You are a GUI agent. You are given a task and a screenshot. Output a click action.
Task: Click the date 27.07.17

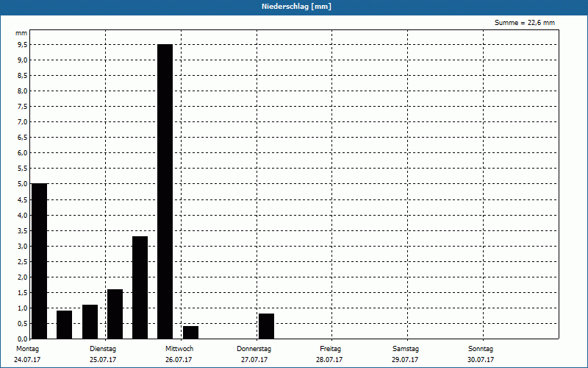254,360
